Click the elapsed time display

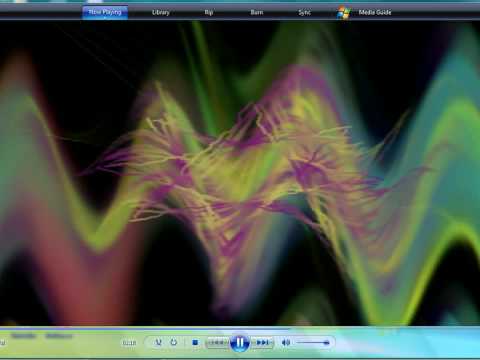(129, 343)
